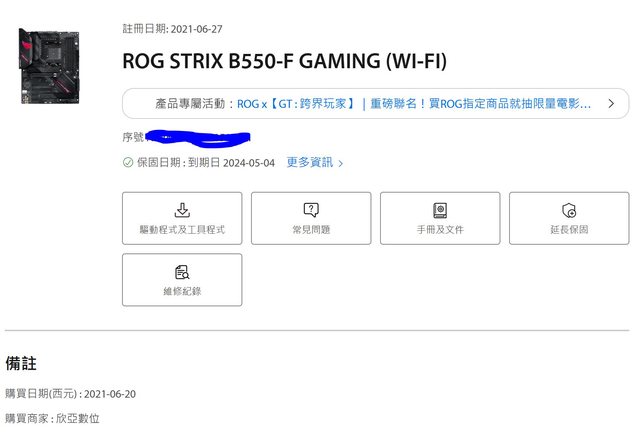Click the ROG STRIX B550-F GAMING title

pyautogui.click(x=284, y=61)
